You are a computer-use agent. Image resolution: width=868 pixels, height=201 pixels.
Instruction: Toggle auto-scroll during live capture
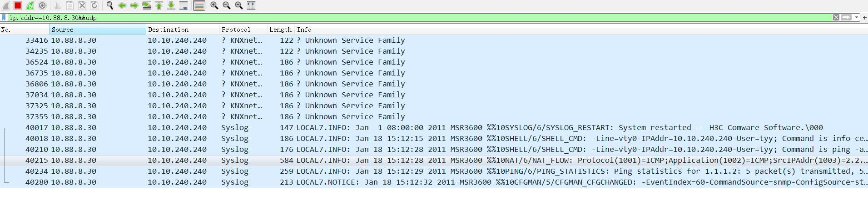(x=184, y=5)
